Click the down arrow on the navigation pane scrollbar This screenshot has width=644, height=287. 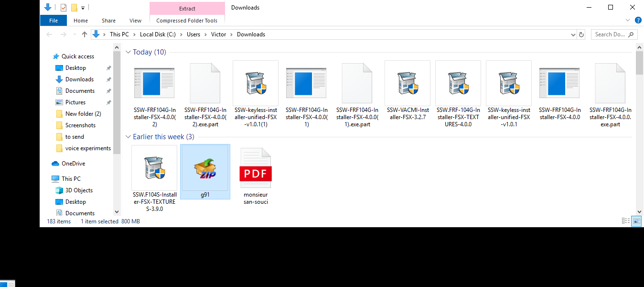pos(117,211)
